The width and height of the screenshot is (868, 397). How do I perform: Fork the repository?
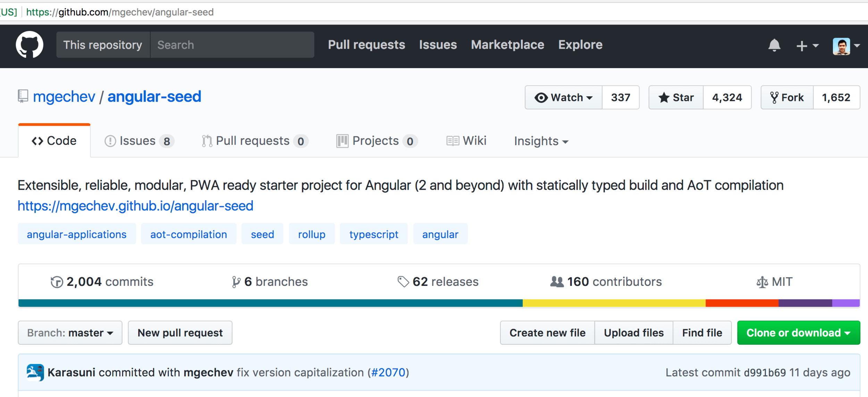[x=787, y=98]
